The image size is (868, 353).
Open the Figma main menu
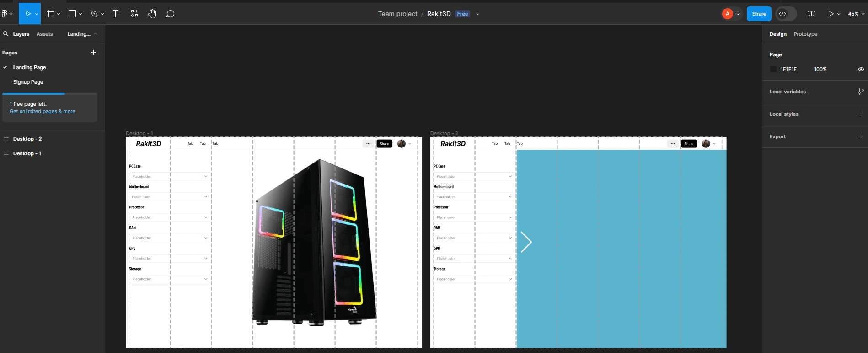(5, 14)
